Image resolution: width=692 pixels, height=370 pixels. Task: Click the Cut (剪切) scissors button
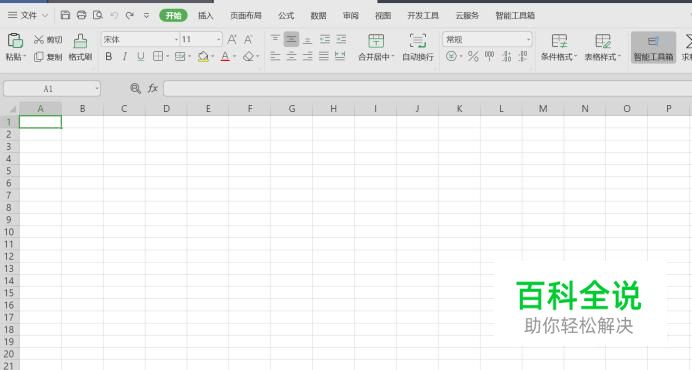click(48, 40)
